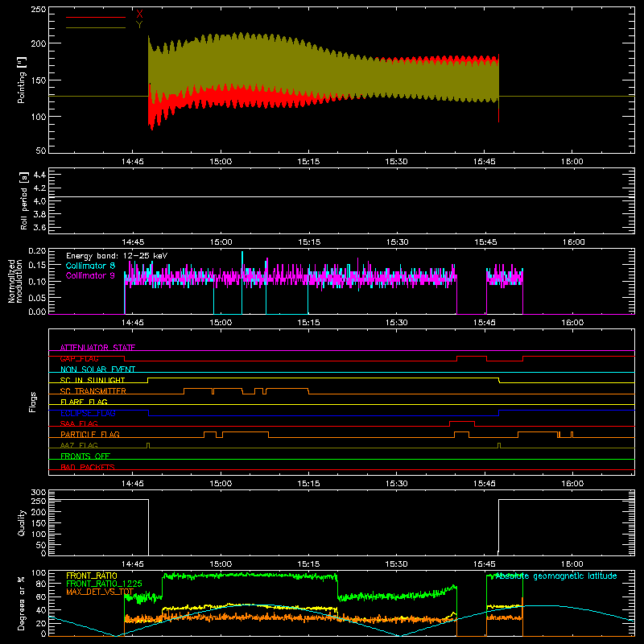The width and height of the screenshot is (644, 644).
Task: Click the 15:00 tick under the Pointing plot
Action: pyautogui.click(x=221, y=162)
